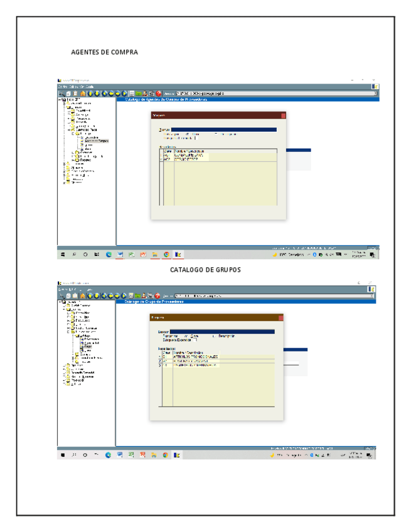Enable Búsqueda Extendida in the Grupos search dialog
411x532 pixels.
(195, 340)
